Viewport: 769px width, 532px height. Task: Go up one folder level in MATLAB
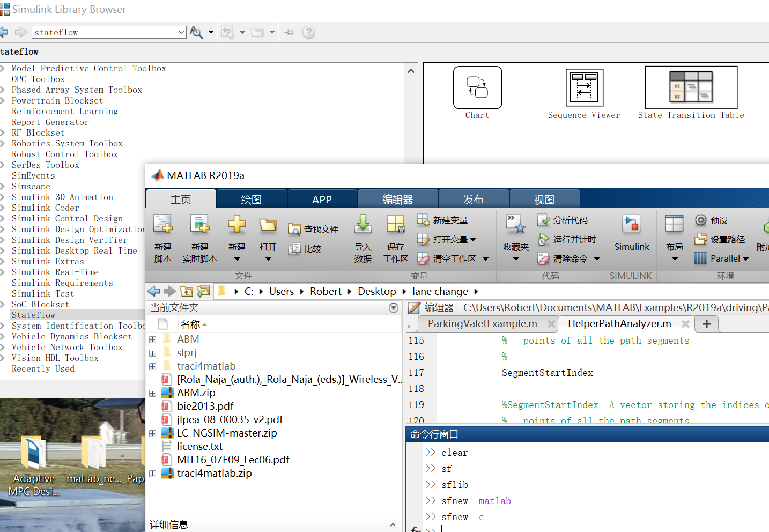pos(187,291)
